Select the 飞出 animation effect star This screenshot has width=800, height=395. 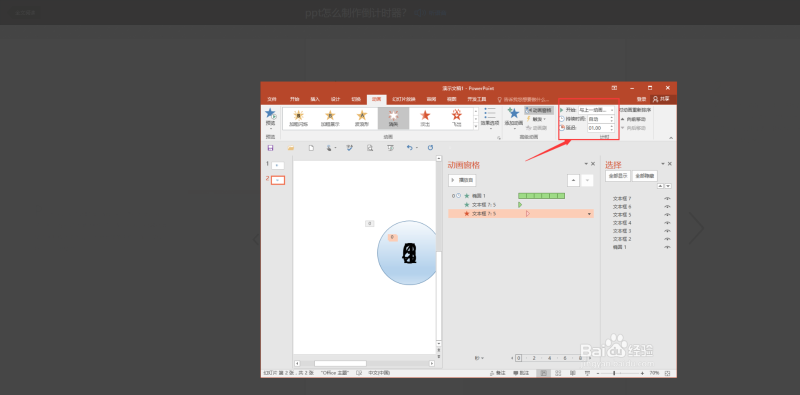[456, 115]
